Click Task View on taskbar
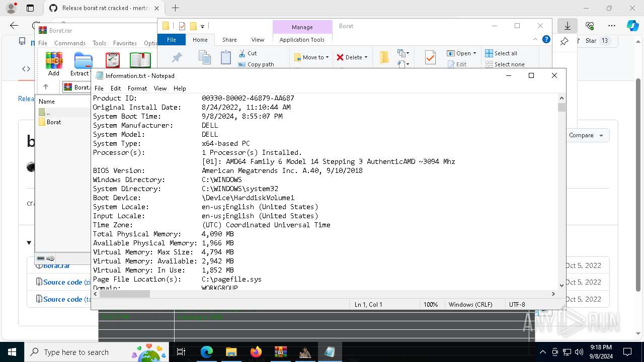Viewport: 644px width, 362px height. 181,352
